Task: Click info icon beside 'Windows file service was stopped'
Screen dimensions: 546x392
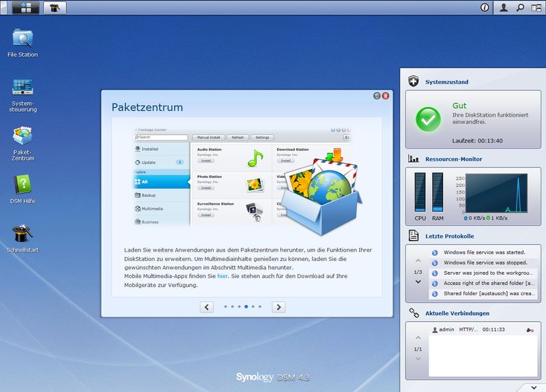Action: (435, 263)
